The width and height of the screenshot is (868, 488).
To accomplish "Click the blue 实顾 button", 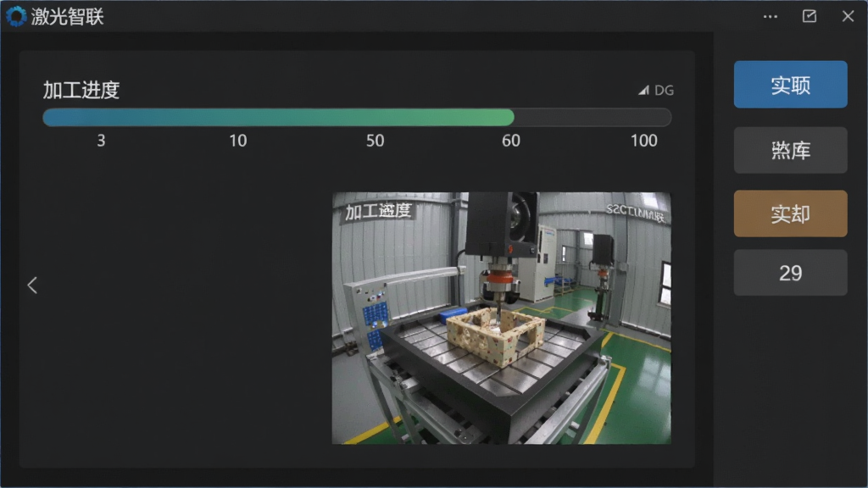I will 790,85.
